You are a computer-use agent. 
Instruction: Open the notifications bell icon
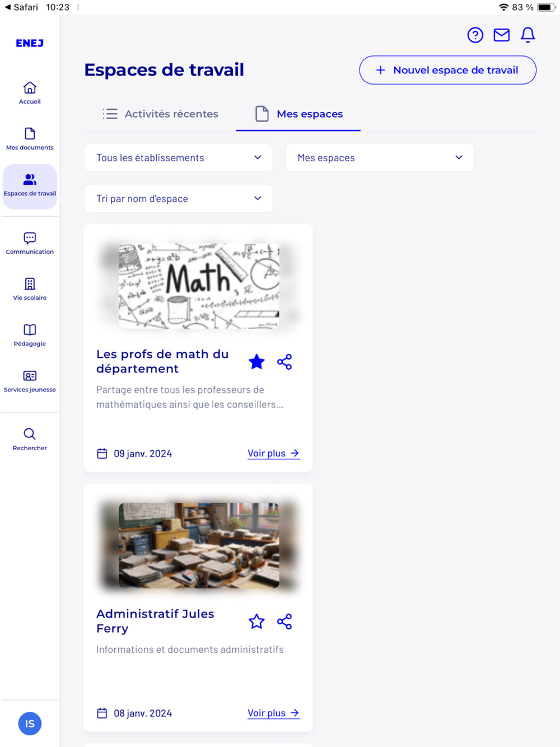(528, 35)
